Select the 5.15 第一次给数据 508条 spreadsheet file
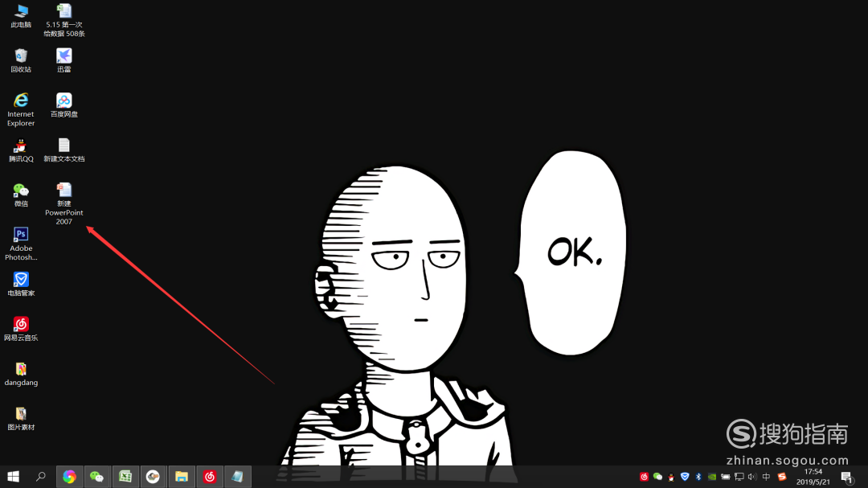 coord(64,20)
